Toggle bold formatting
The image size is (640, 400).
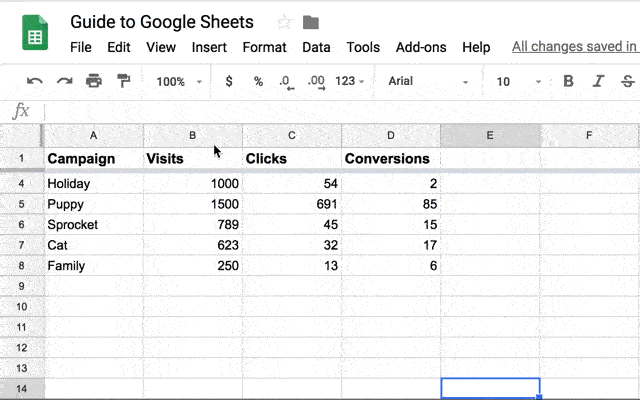pyautogui.click(x=568, y=82)
